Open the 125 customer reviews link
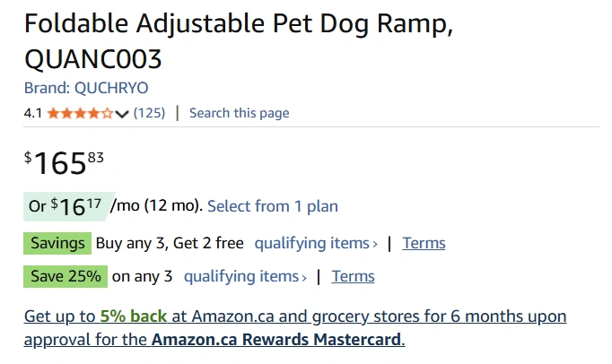The height and width of the screenshot is (364, 612). 149,113
